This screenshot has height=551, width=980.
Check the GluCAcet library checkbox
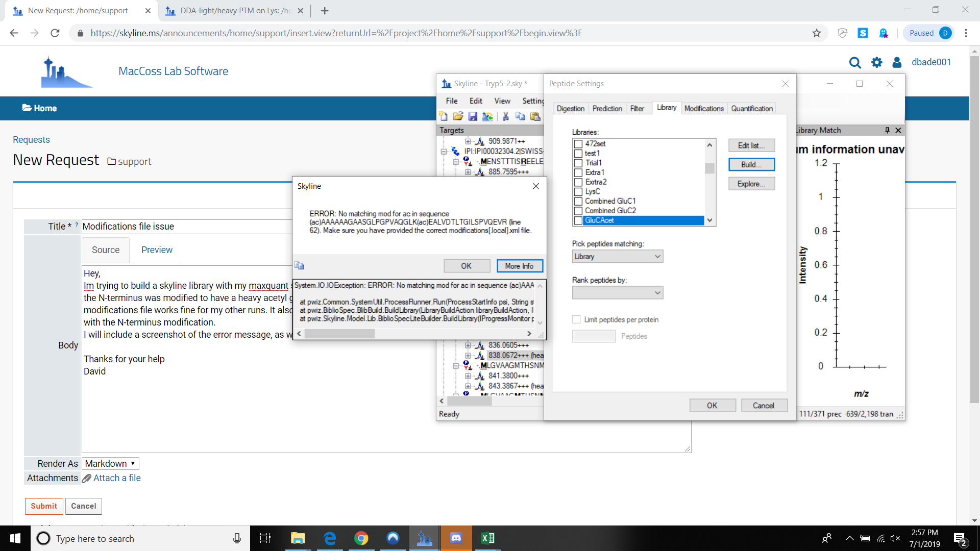[x=578, y=220]
